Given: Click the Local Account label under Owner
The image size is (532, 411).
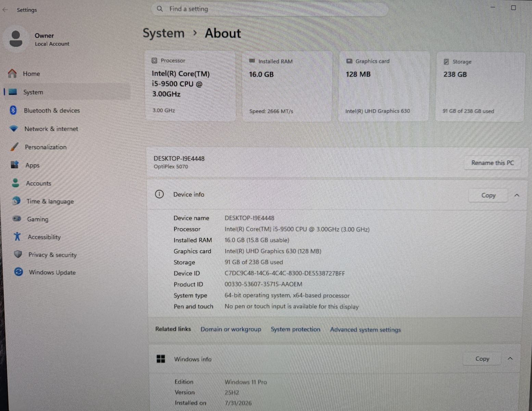Looking at the screenshot, I should tap(52, 44).
